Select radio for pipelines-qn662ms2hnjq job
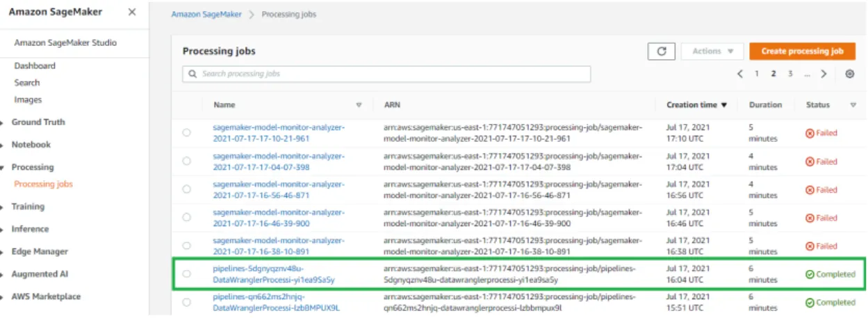This screenshot has width=868, height=318. [186, 302]
